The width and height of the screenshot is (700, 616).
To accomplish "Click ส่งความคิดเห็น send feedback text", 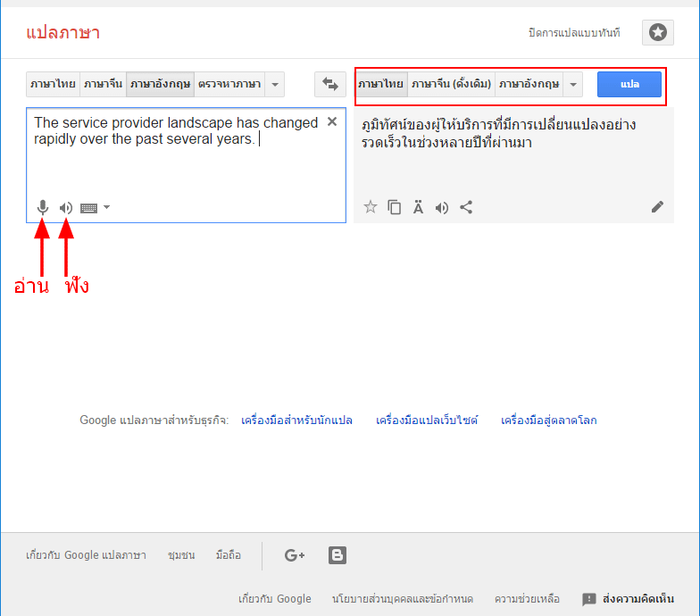I will (637, 599).
